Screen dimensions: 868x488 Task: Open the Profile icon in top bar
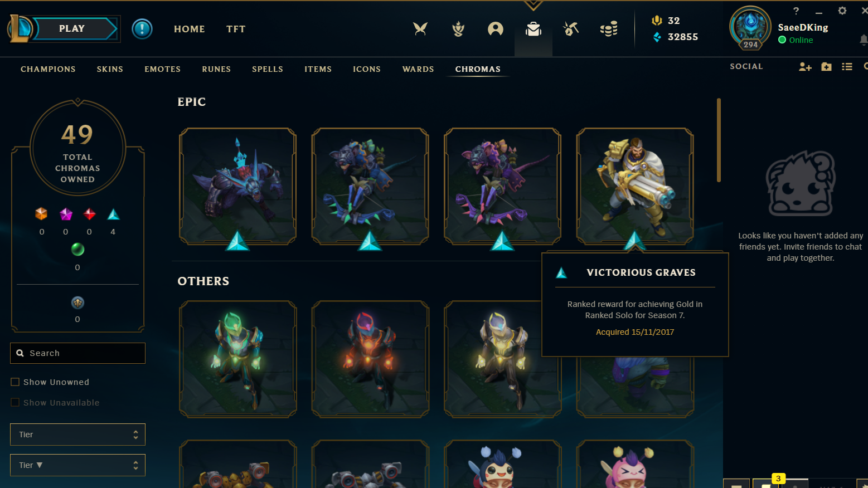[x=495, y=29]
